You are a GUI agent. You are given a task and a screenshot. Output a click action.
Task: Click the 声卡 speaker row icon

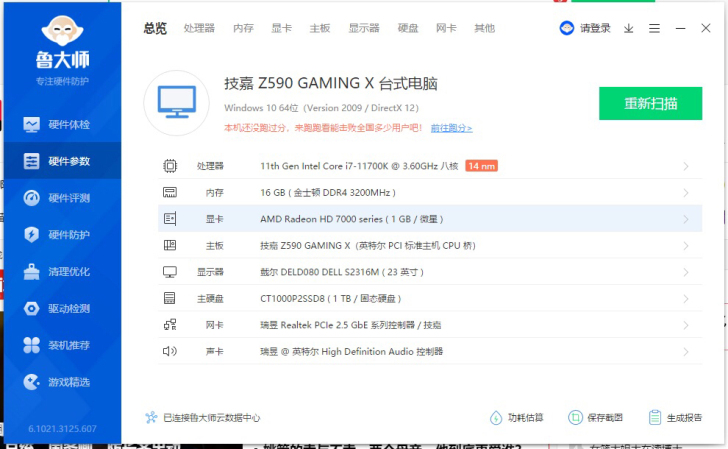pyautogui.click(x=170, y=351)
